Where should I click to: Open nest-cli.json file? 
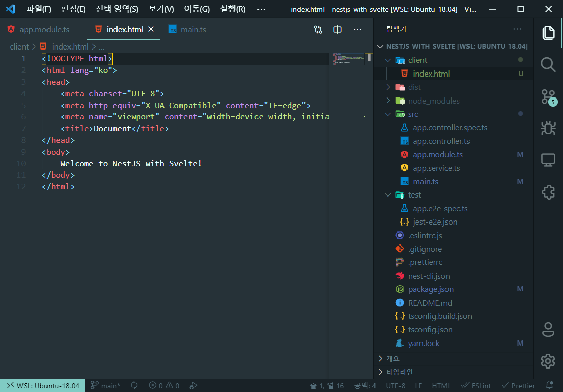[x=454, y=276]
